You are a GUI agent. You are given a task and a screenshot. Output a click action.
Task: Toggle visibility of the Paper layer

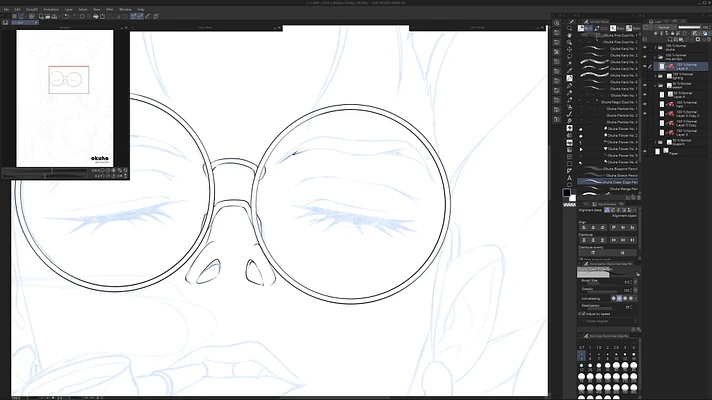tap(645, 152)
